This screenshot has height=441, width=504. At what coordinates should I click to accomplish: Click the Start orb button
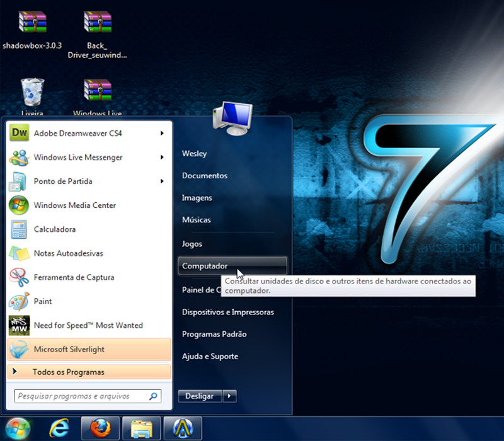pyautogui.click(x=19, y=428)
